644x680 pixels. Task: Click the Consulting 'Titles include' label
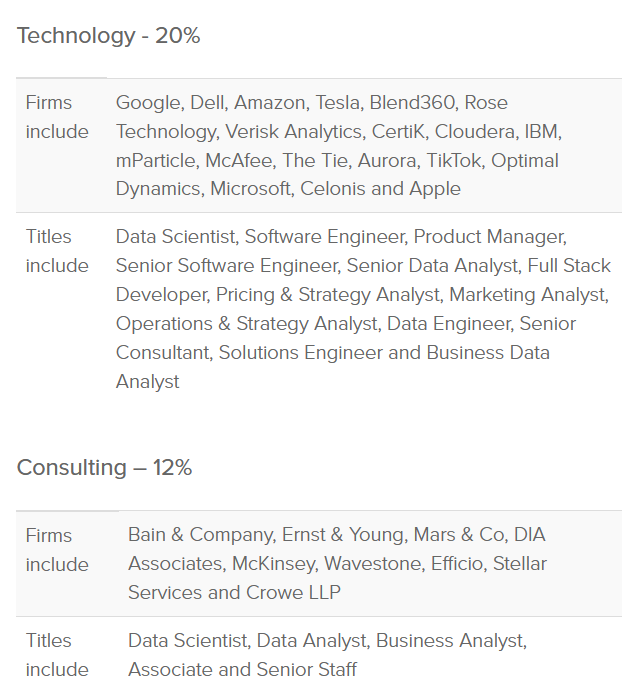(x=57, y=655)
